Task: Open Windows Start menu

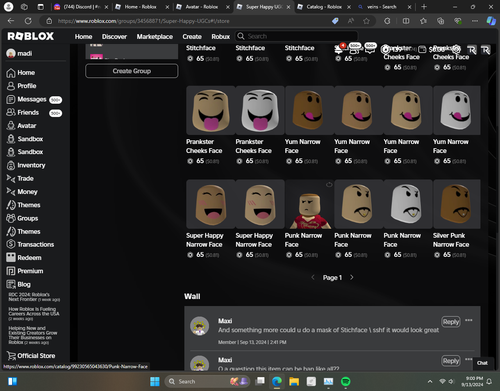Action: [x=155, y=381]
